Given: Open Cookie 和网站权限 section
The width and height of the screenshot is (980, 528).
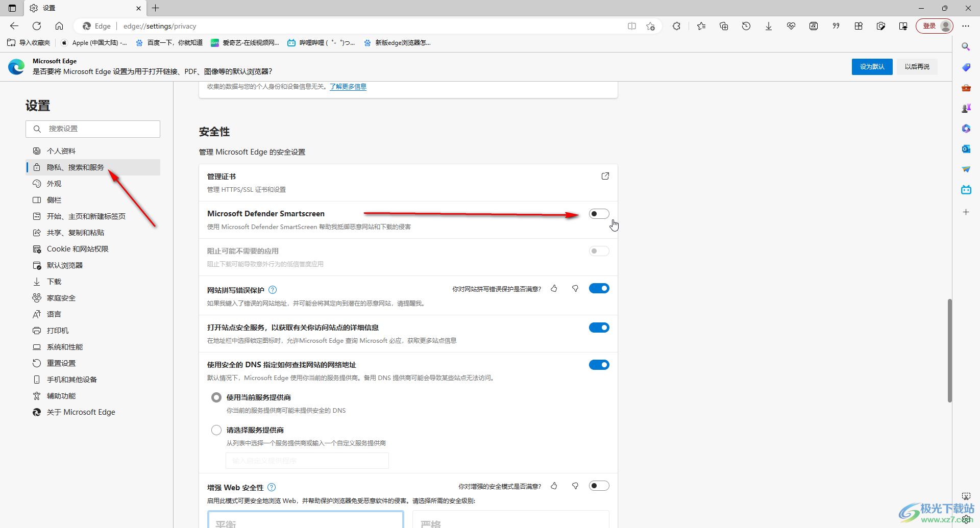Looking at the screenshot, I should 93,249.
